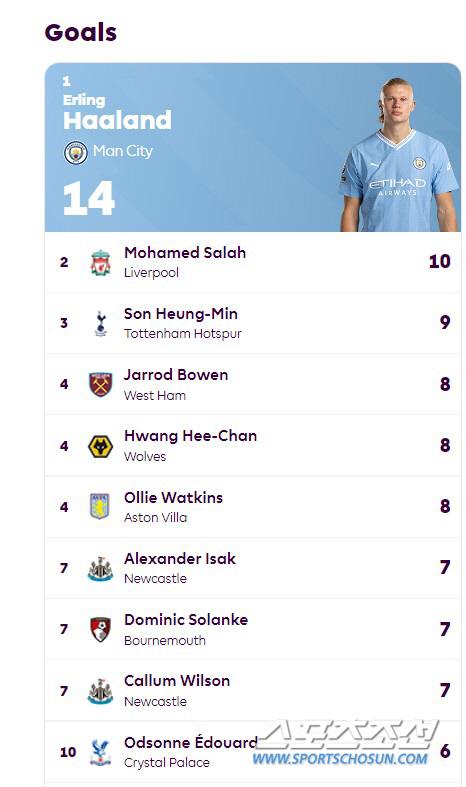Viewport: 466px width, 787px height.
Task: Click Newcastle crest beside Alexander Isak
Action: coord(100,569)
